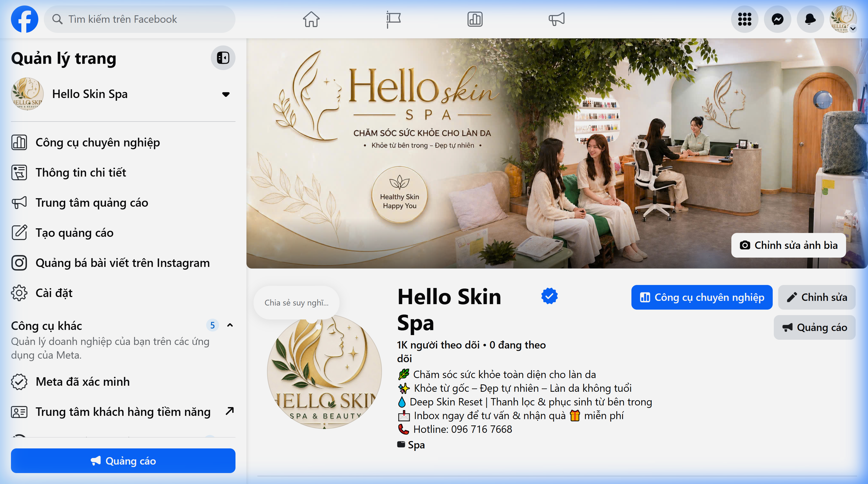This screenshot has height=484, width=868.
Task: Click the 5 badge in Công cụ khác
Action: click(212, 325)
